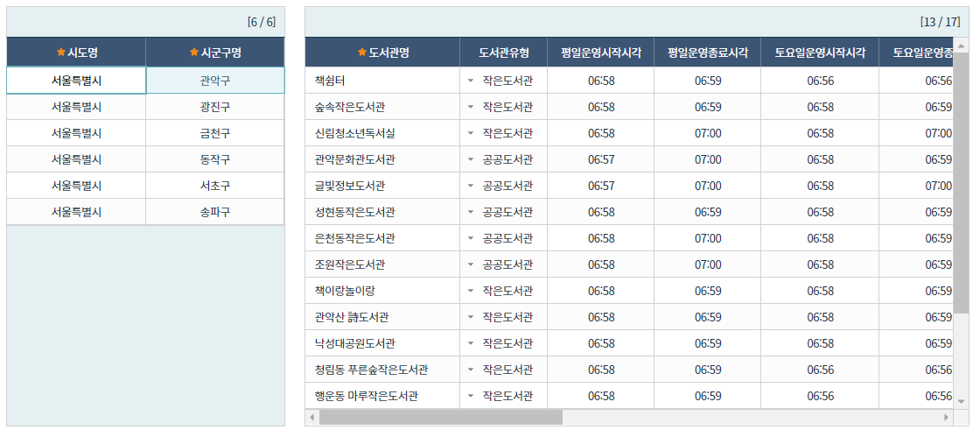This screenshot has width=980, height=437.
Task: Select the 동작구 district row
Action: 145,159
